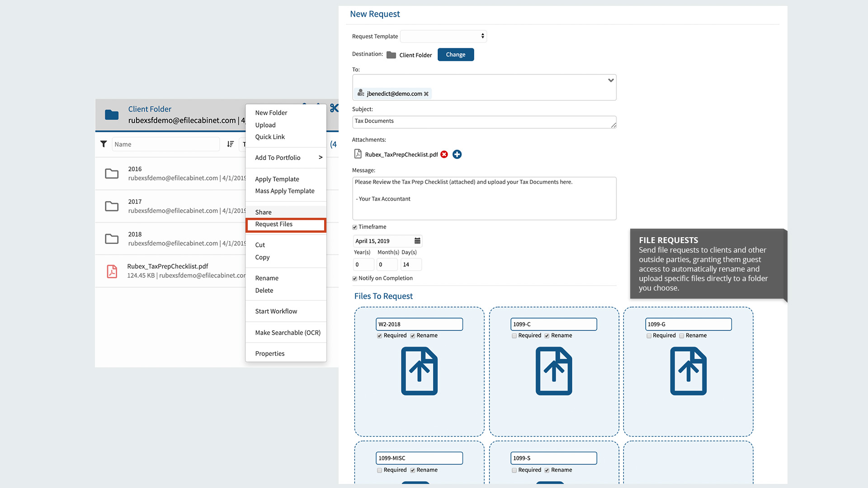Click the Change destination button
The height and width of the screenshot is (488, 868).
point(455,55)
